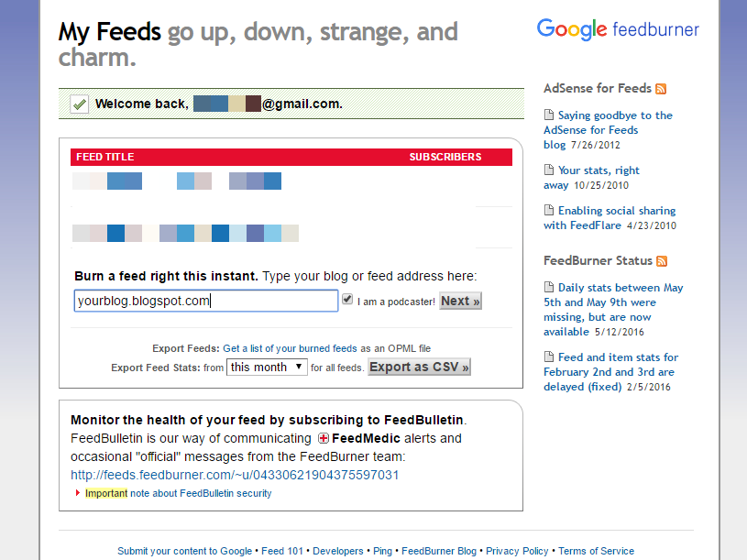Open the this month export dropdown

[267, 368]
